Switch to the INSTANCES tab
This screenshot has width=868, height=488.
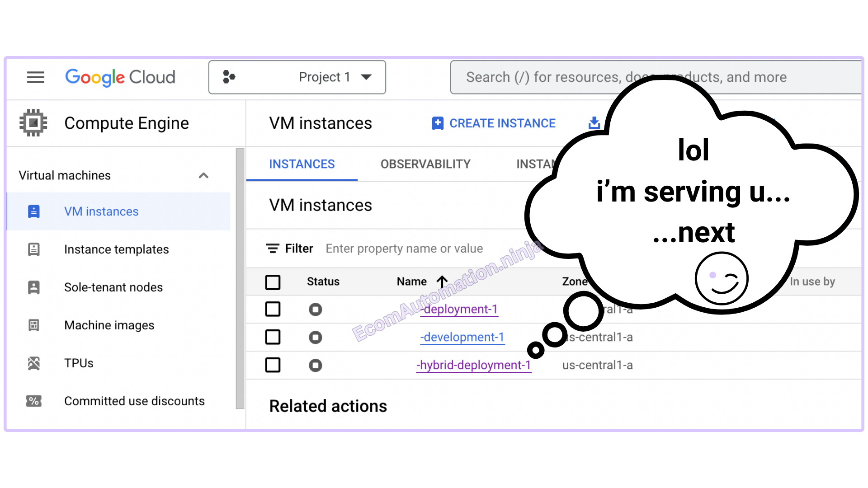(302, 164)
